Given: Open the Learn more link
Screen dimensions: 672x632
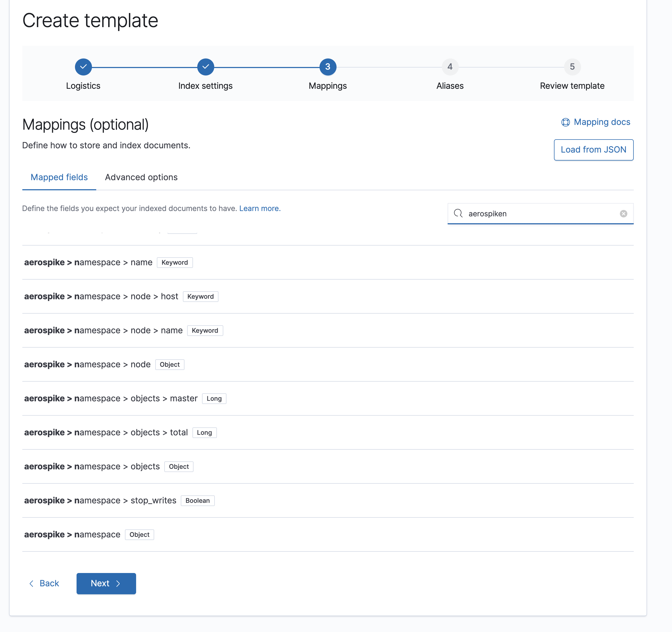Looking at the screenshot, I should 260,209.
